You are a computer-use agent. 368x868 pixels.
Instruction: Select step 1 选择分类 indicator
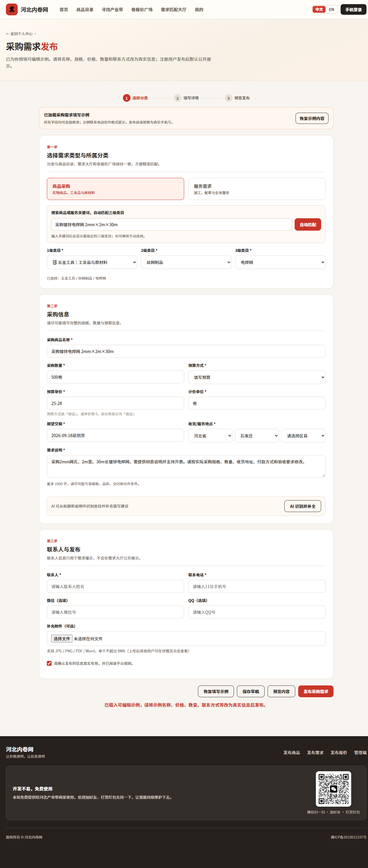coord(135,98)
